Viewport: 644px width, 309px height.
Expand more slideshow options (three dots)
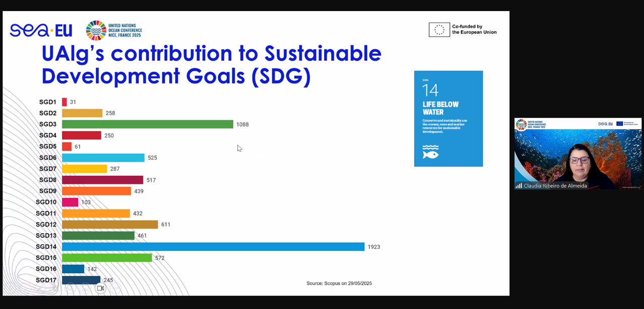pyautogui.click(x=116, y=288)
